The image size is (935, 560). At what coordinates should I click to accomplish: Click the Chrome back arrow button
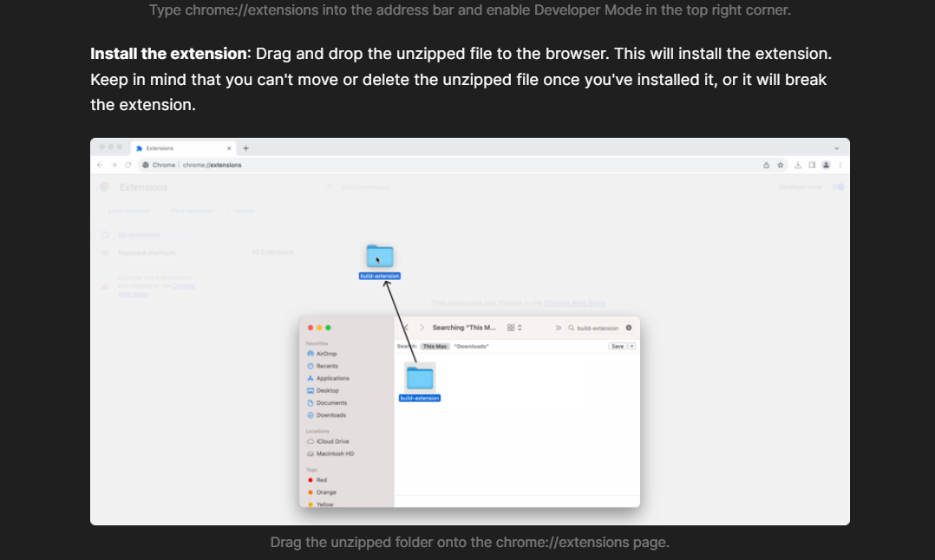click(100, 165)
